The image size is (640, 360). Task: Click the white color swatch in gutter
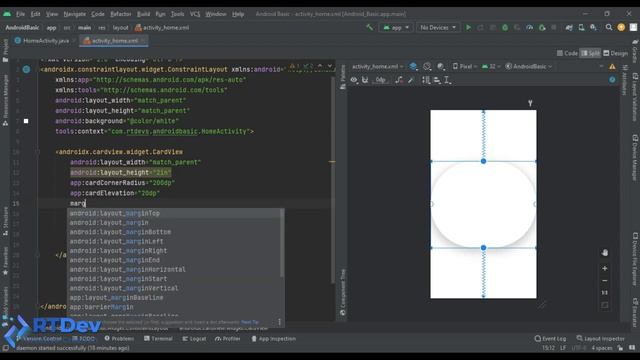pyautogui.click(x=26, y=121)
